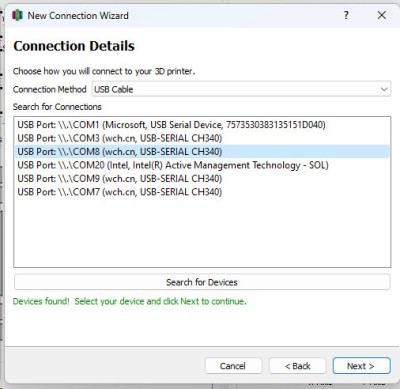The image size is (400, 389).
Task: Click the Connection Method label
Action: click(x=50, y=89)
